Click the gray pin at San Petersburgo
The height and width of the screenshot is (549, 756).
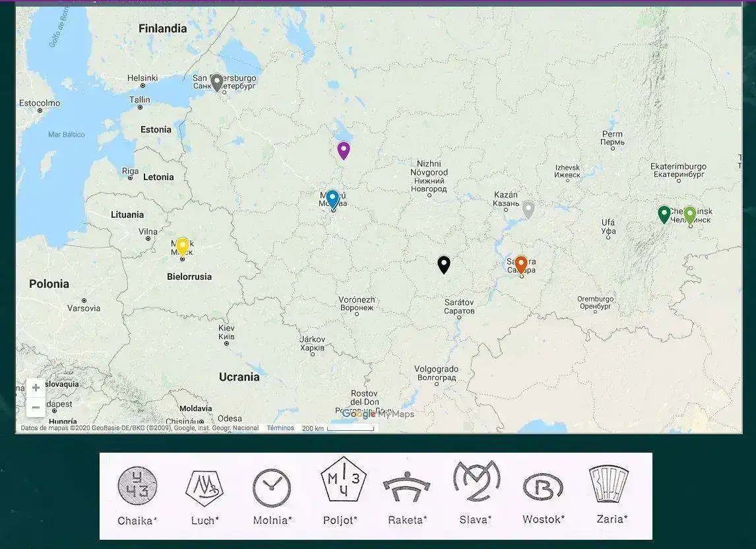click(x=217, y=82)
